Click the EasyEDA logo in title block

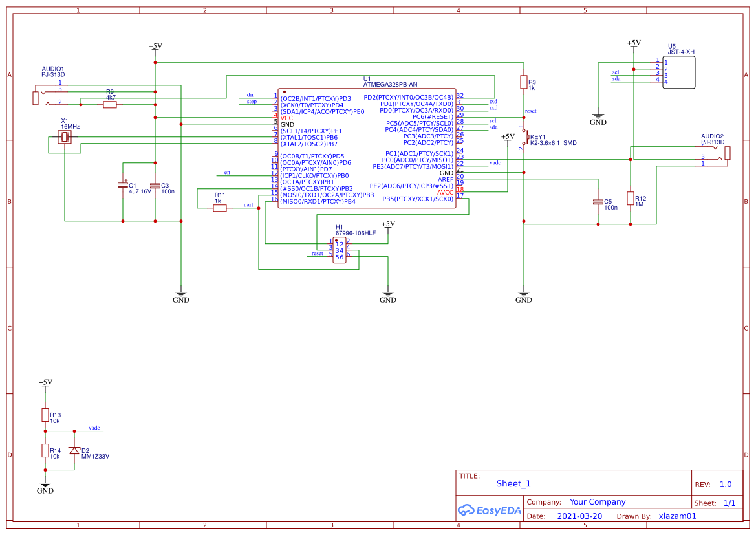[490, 510]
